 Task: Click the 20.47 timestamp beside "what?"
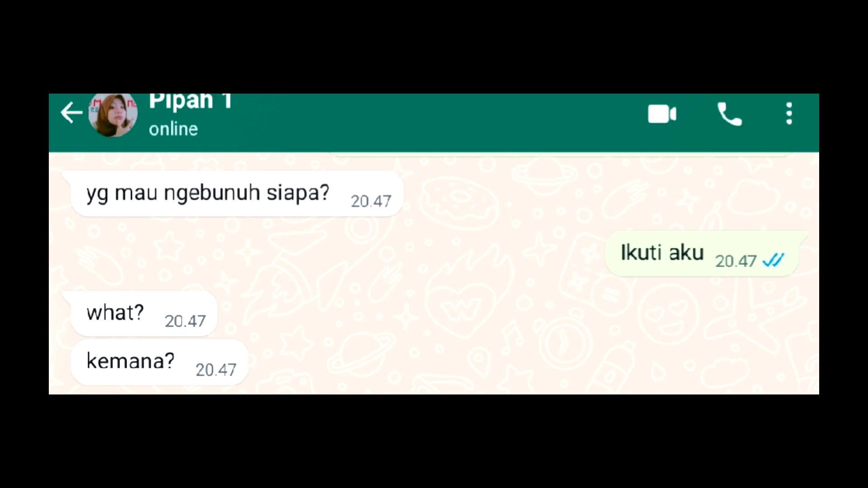[185, 321]
